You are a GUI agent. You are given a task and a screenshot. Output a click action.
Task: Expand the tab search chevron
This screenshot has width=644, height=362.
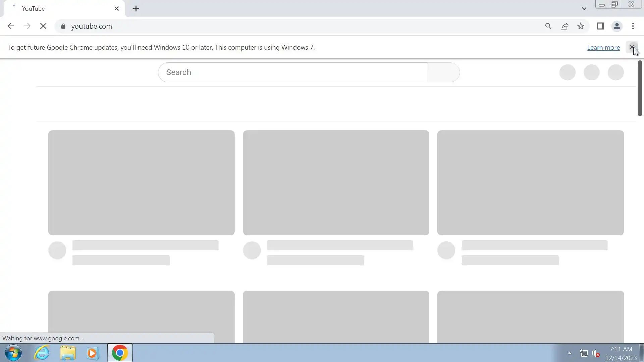point(584,9)
